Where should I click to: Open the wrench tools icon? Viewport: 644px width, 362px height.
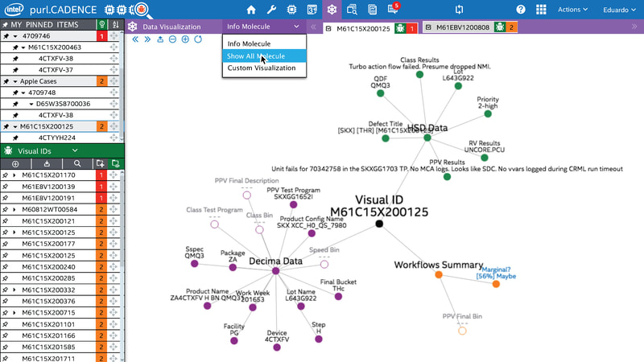(271, 10)
